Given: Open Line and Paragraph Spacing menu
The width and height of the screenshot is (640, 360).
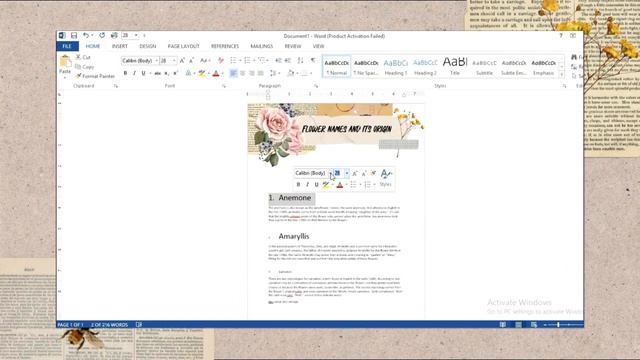Looking at the screenshot, I should click(274, 73).
